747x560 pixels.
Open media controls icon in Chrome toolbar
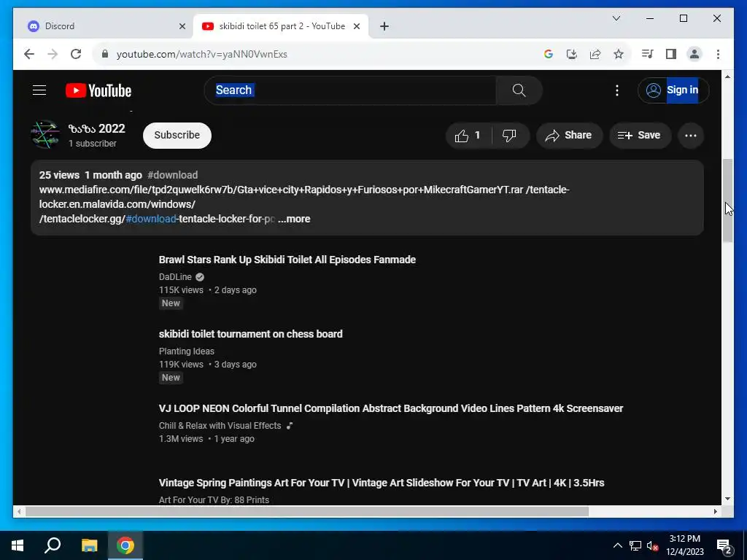[647, 54]
